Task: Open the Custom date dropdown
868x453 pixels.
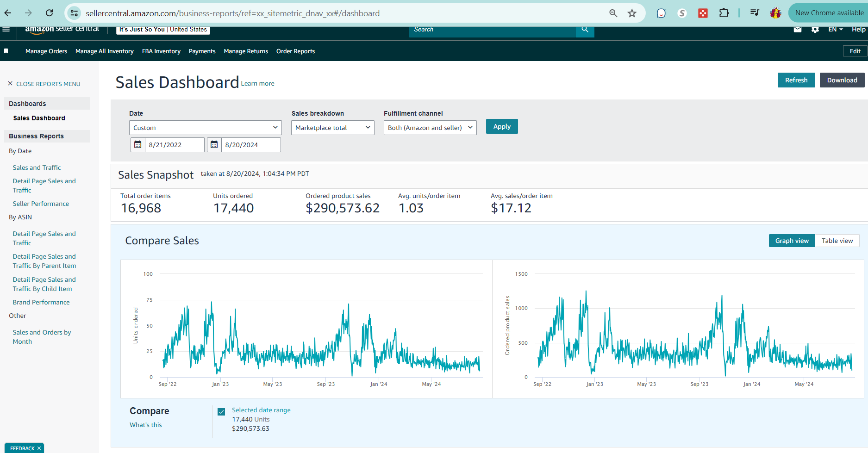Action: [205, 128]
